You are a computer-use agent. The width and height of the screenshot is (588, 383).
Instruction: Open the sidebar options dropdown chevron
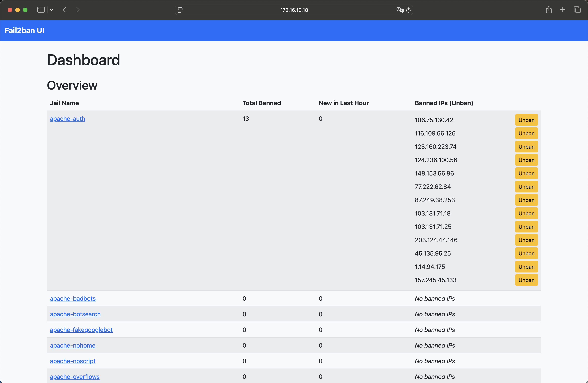tap(51, 10)
